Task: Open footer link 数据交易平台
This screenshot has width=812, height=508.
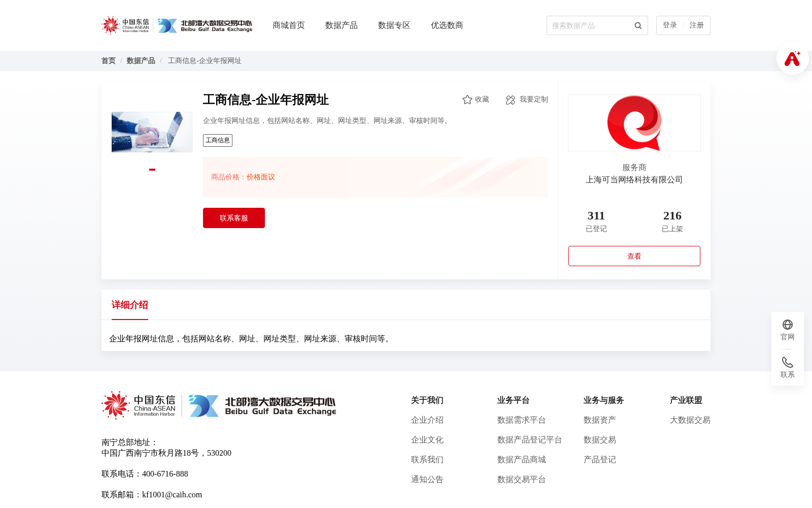Action: 522,480
